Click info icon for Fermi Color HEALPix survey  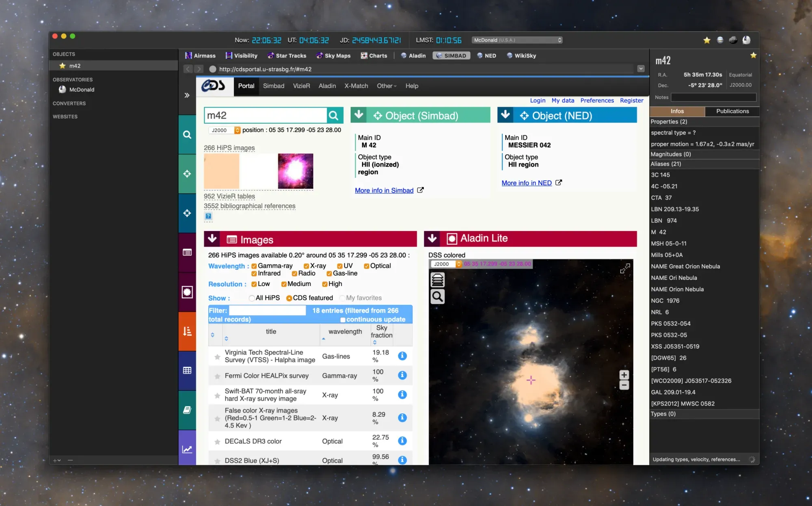[402, 375]
